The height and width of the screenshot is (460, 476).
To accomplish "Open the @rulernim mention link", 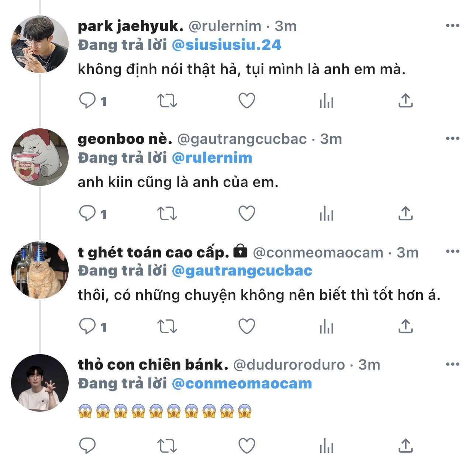I will (x=212, y=158).
